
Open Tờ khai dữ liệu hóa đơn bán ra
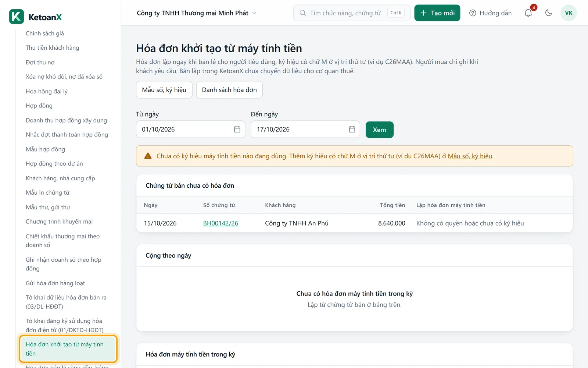click(66, 302)
